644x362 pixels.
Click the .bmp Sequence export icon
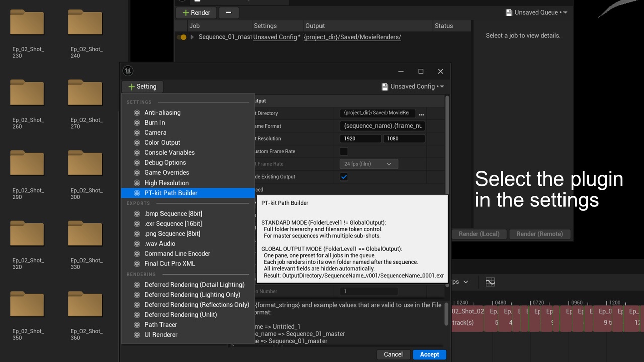(137, 214)
